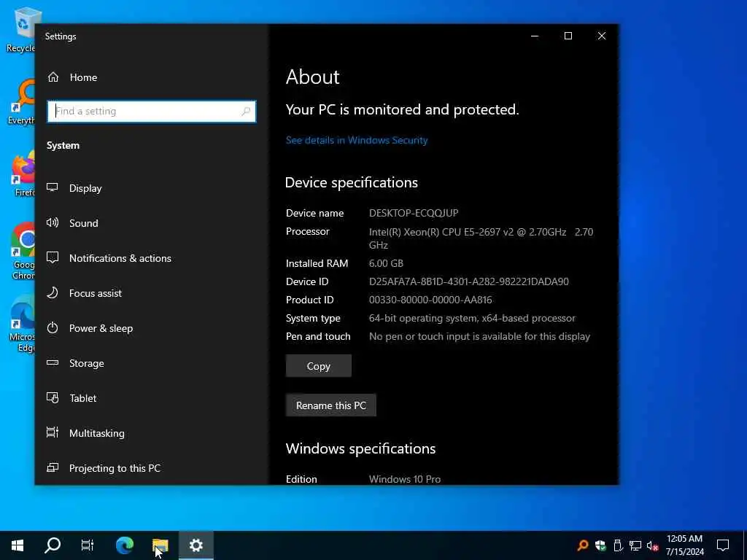Select the Firefox desktop shortcut
Screen dimensions: 747x560
tap(24, 175)
